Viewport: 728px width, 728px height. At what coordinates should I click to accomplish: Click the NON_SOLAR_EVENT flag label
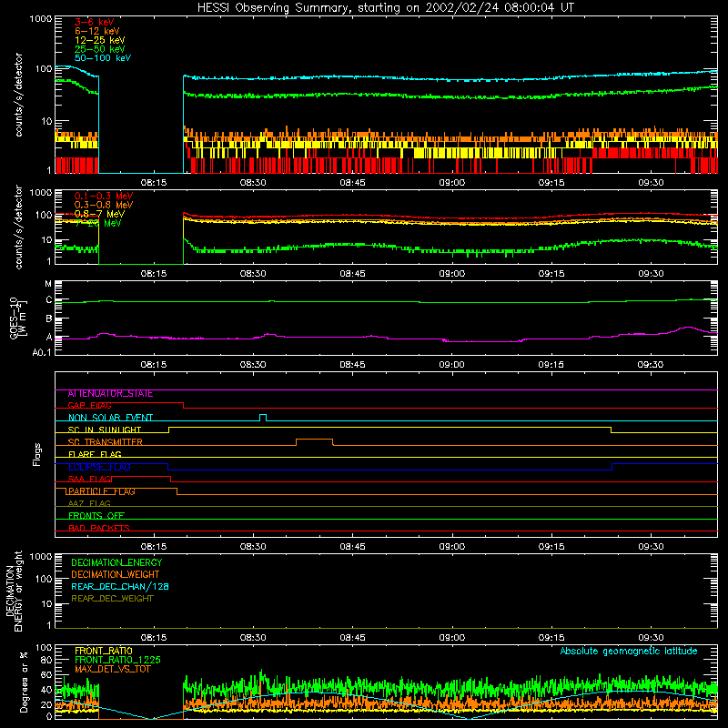[x=110, y=418]
